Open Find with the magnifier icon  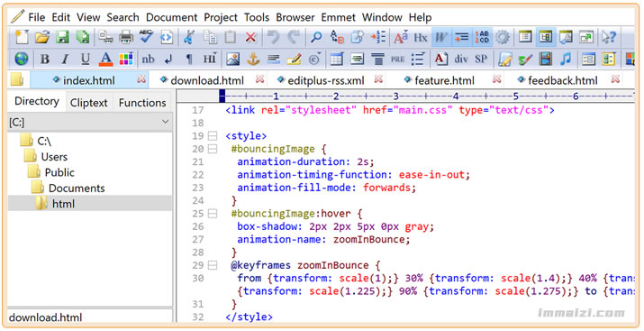pyautogui.click(x=316, y=37)
